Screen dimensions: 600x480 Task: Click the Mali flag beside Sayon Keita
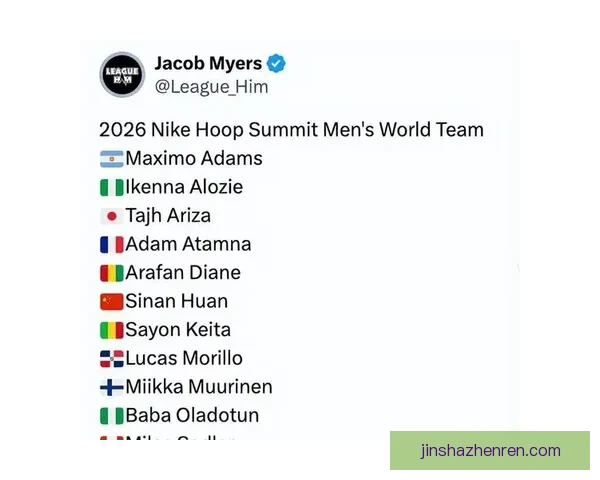(111, 330)
